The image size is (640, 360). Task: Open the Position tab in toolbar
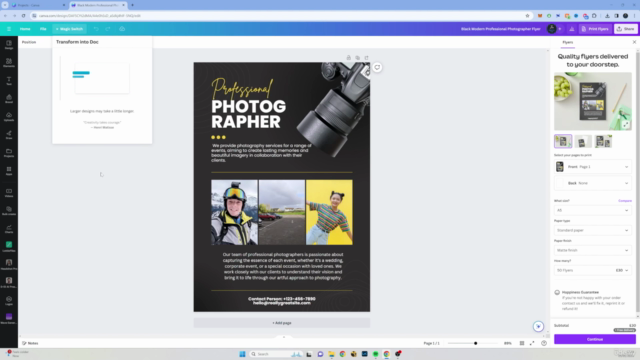(29, 42)
